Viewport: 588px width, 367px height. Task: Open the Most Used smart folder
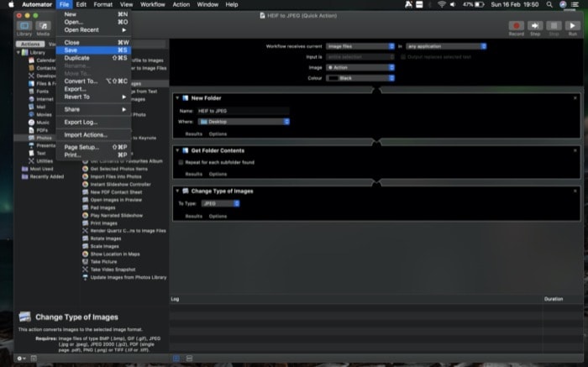pyautogui.click(x=38, y=169)
